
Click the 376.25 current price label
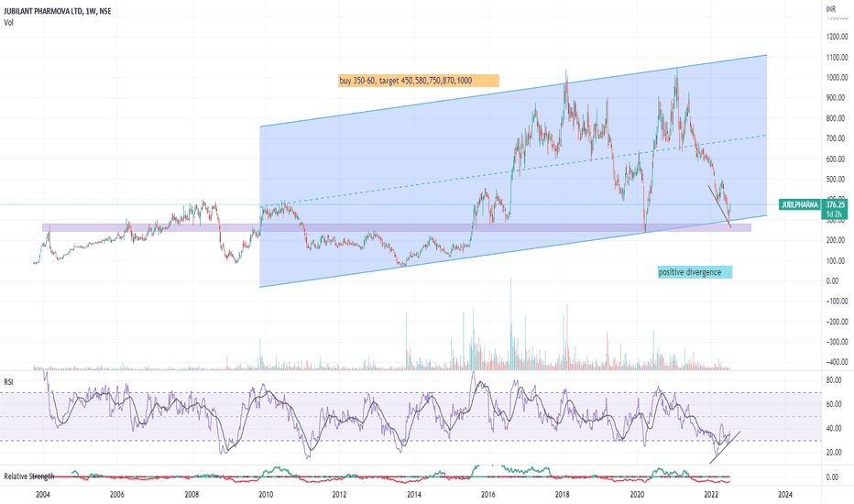coord(835,205)
